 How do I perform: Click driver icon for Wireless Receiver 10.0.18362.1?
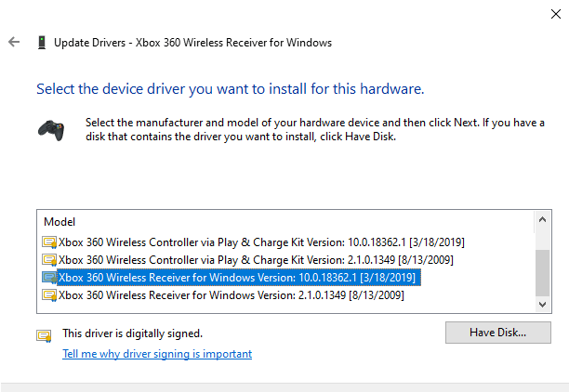tap(49, 278)
